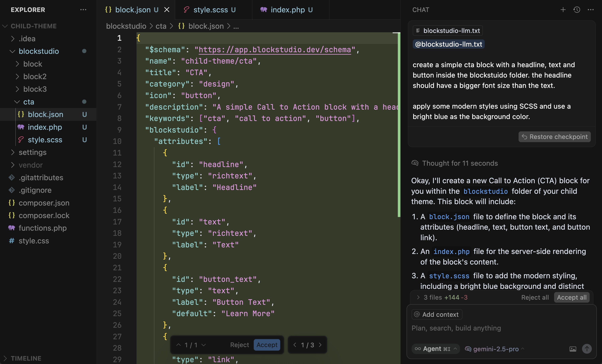Open the blockstudio-llm.txt attached file chip

(448, 30)
